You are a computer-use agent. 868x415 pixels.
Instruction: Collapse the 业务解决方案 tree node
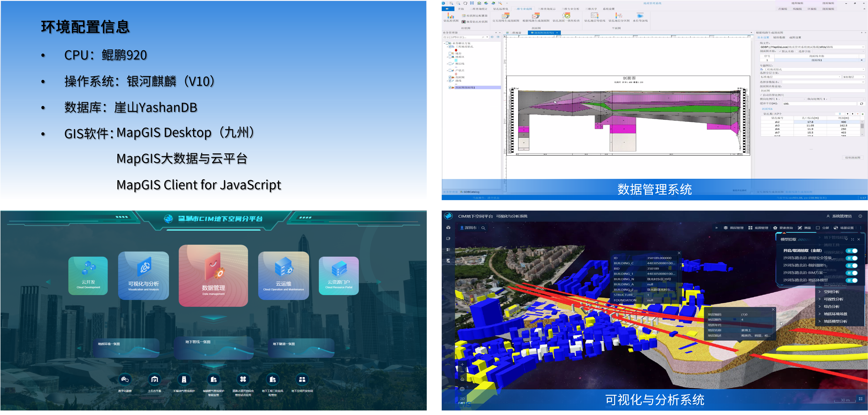(x=444, y=43)
